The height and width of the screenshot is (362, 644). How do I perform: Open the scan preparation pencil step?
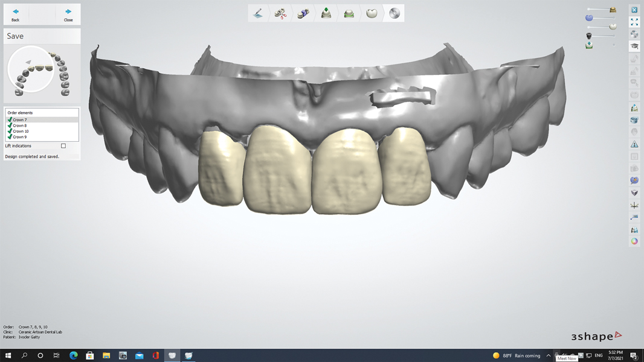tap(258, 13)
